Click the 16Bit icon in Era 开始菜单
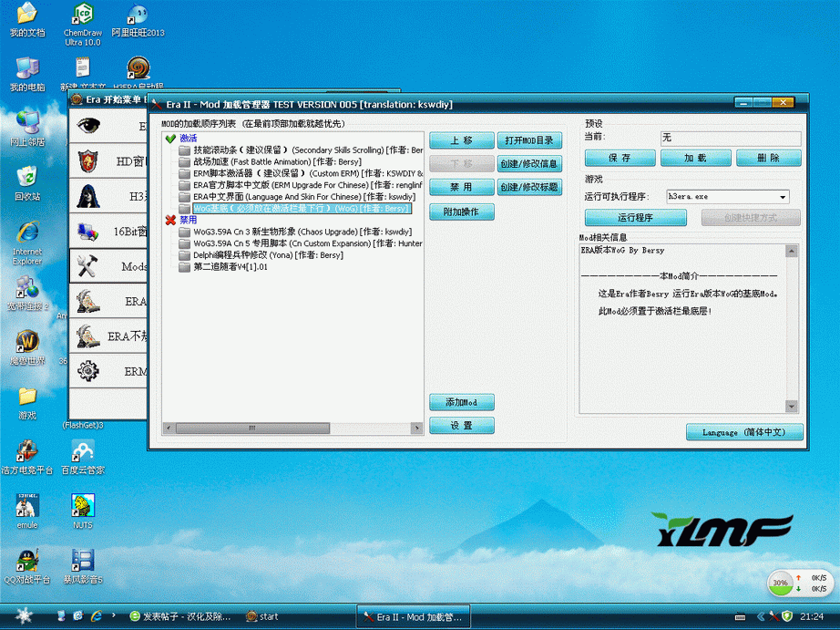This screenshot has width=840, height=630. pyautogui.click(x=87, y=232)
